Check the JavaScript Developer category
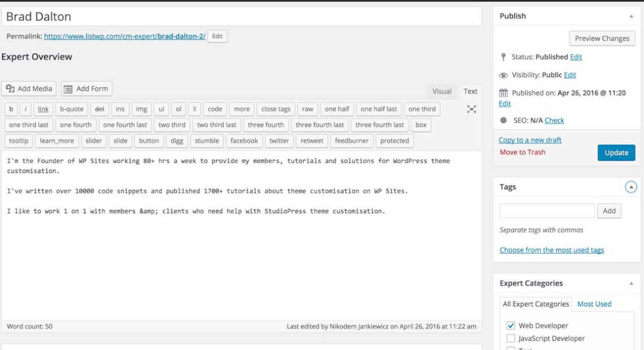 [x=510, y=339]
